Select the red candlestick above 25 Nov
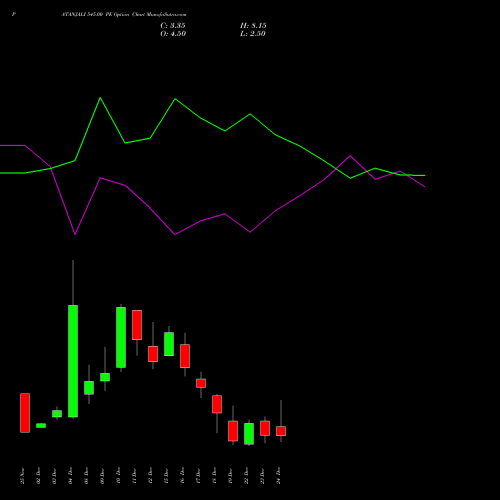The width and height of the screenshot is (500, 500). (25, 413)
